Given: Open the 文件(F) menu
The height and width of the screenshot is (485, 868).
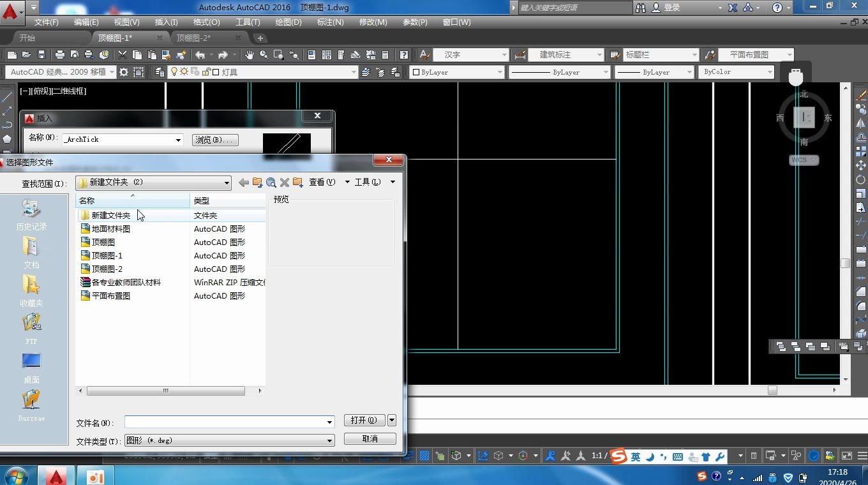Looking at the screenshot, I should tap(46, 22).
